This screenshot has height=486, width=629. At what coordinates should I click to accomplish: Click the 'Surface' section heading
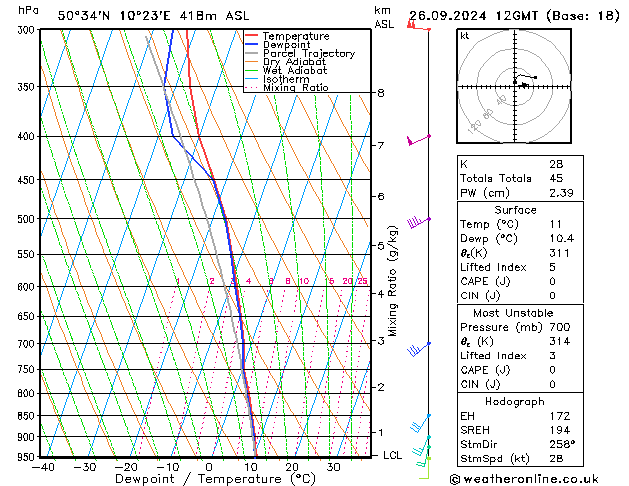point(515,210)
